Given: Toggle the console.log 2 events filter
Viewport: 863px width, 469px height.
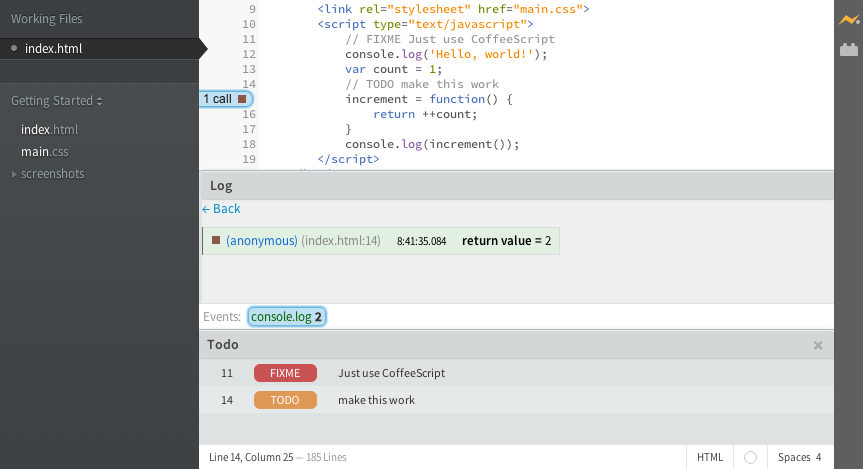Looking at the screenshot, I should (287, 317).
